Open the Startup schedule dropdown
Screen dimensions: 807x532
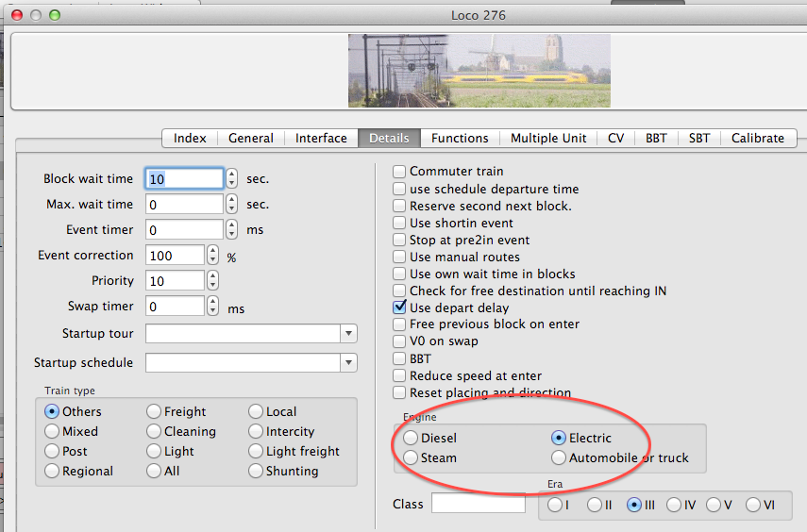pos(251,363)
